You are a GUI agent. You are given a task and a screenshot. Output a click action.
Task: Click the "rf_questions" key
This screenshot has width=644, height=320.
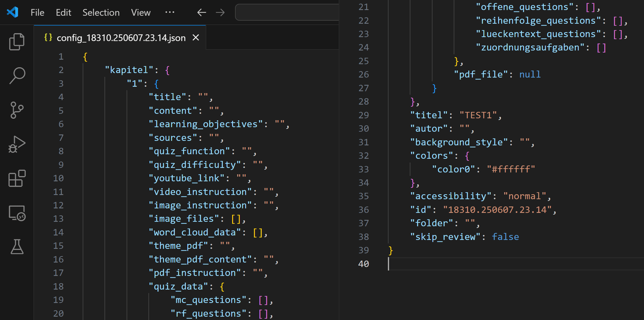pyautogui.click(x=209, y=313)
